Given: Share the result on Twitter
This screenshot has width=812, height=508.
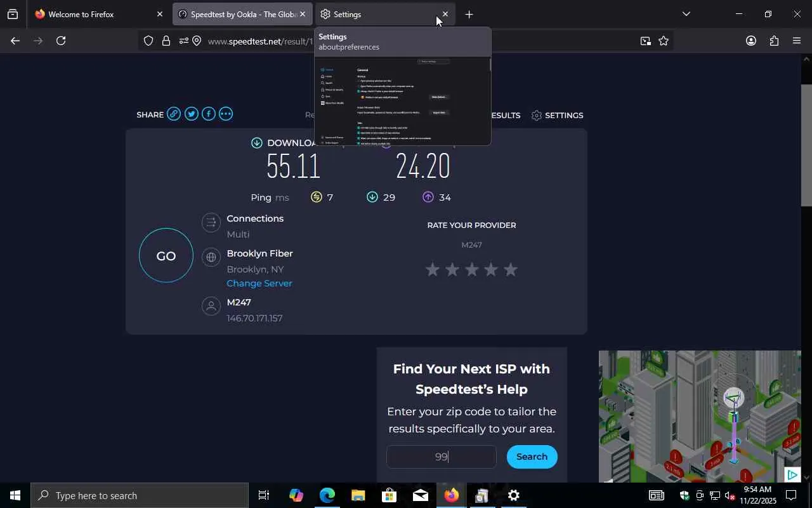Looking at the screenshot, I should pos(191,114).
